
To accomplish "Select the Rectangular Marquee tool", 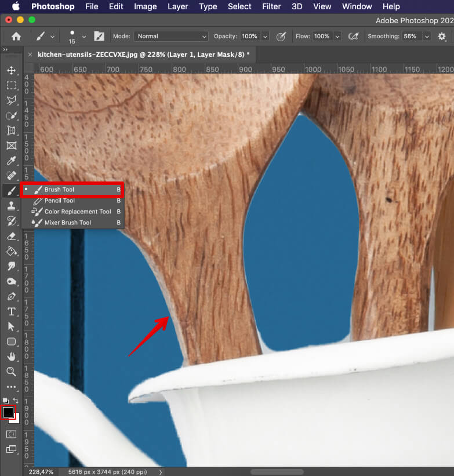I will pyautogui.click(x=12, y=85).
